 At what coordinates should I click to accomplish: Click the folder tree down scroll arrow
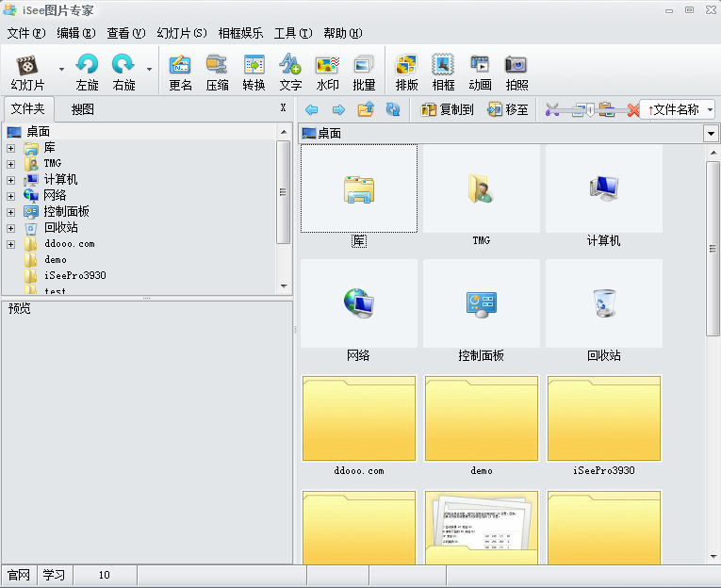click(x=284, y=286)
